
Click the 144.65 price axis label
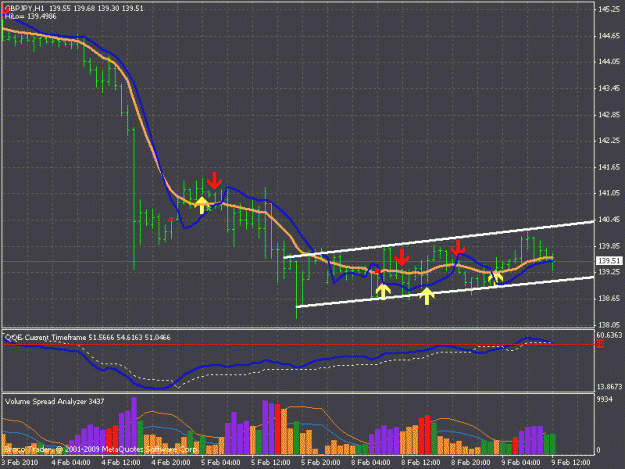pos(609,35)
